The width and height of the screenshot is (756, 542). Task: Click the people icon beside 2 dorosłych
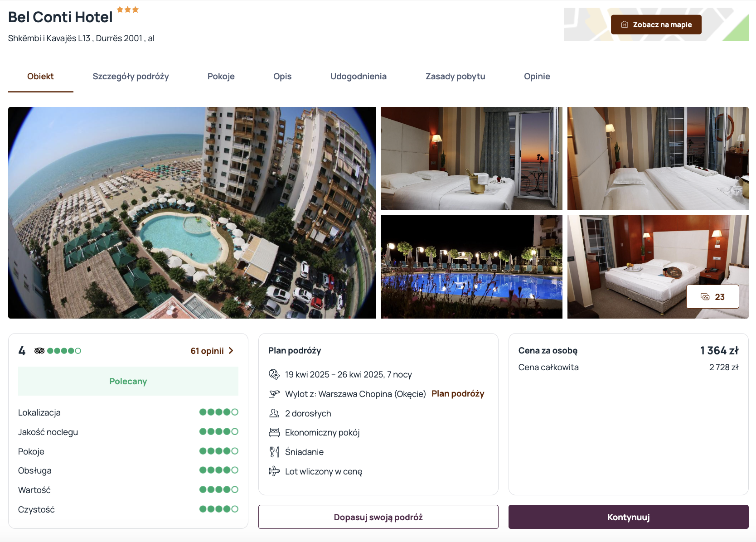274,413
